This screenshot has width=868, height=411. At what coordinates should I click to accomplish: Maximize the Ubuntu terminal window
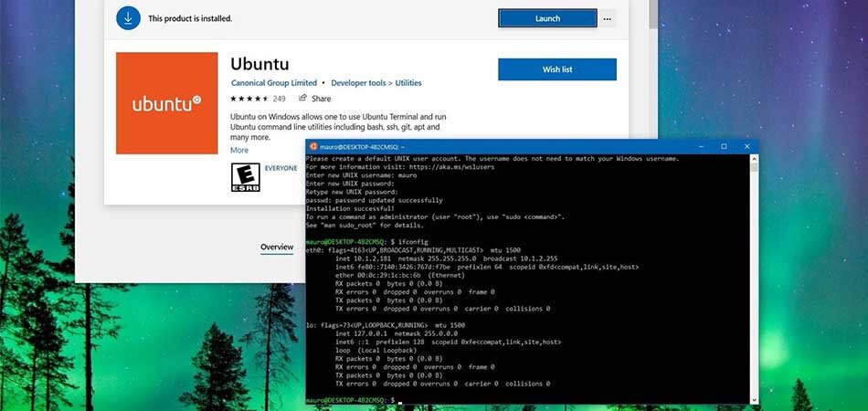pos(724,146)
